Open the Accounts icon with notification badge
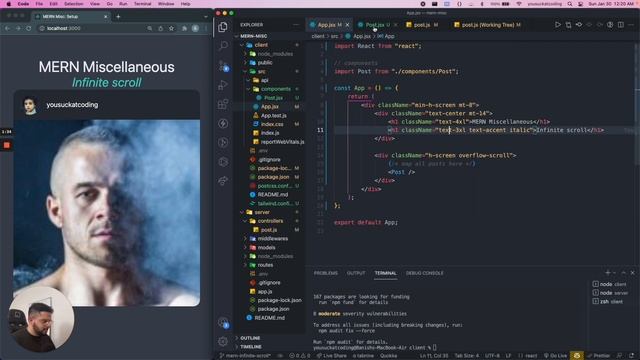Image resolution: width=640 pixels, height=360 pixels. click(x=223, y=322)
